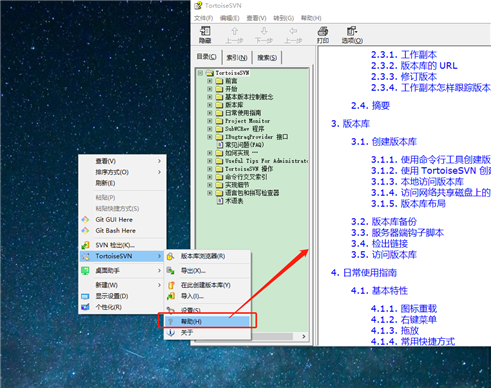Click the SVN 检出(K) checkout icon
Screen dimensions: 491x388
pos(85,245)
